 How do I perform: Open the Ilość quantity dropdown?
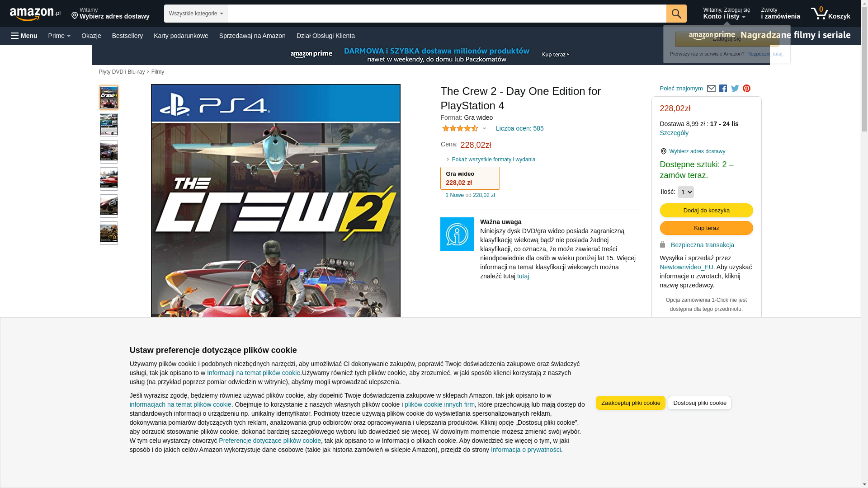pos(685,192)
